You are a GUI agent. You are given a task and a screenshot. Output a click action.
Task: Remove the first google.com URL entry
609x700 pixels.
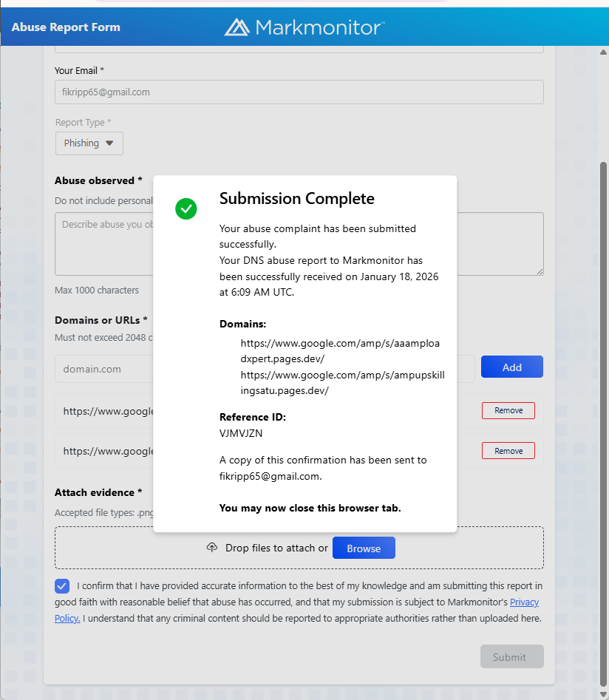[508, 411]
